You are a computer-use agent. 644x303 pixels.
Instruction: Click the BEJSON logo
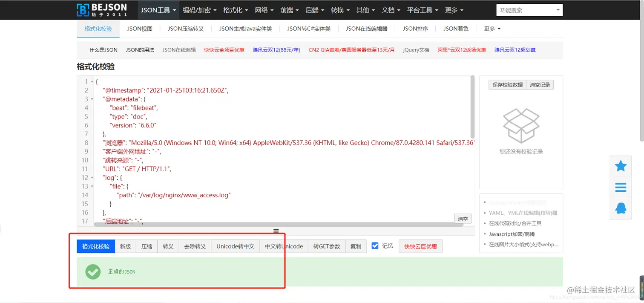(x=101, y=9)
